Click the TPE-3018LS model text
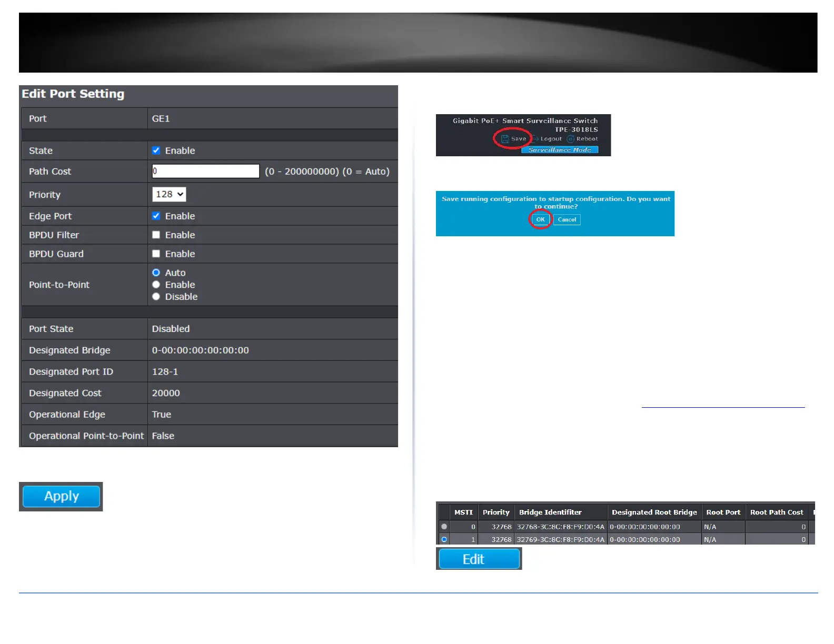Viewport: 834px width, 644px height. pos(577,129)
